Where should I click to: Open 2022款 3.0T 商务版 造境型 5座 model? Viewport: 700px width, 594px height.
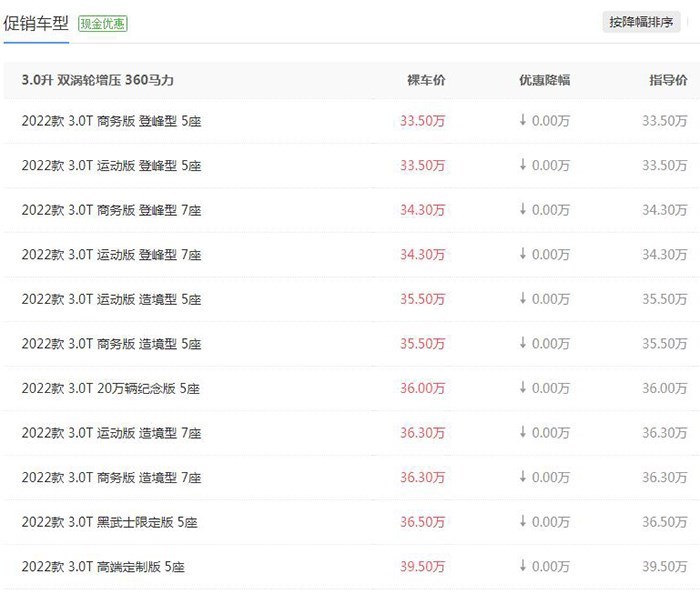(111, 344)
